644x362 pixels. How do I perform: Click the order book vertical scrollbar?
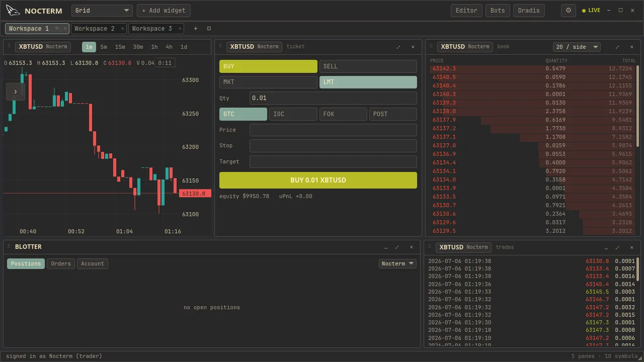[638, 107]
